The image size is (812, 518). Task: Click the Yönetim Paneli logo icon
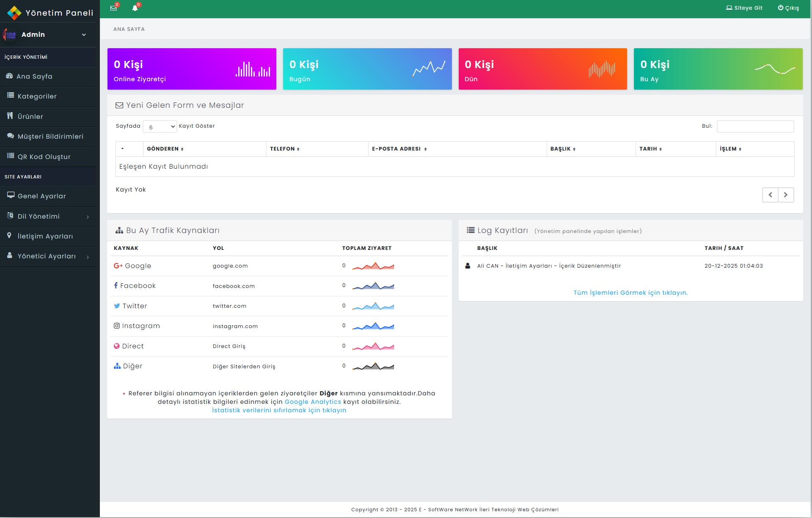pos(14,13)
